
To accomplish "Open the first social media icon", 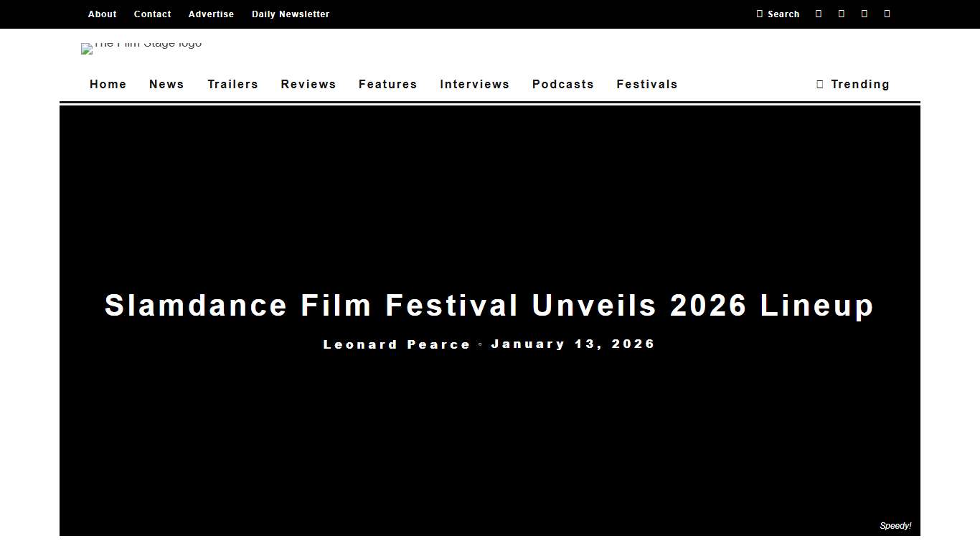I will (819, 14).
